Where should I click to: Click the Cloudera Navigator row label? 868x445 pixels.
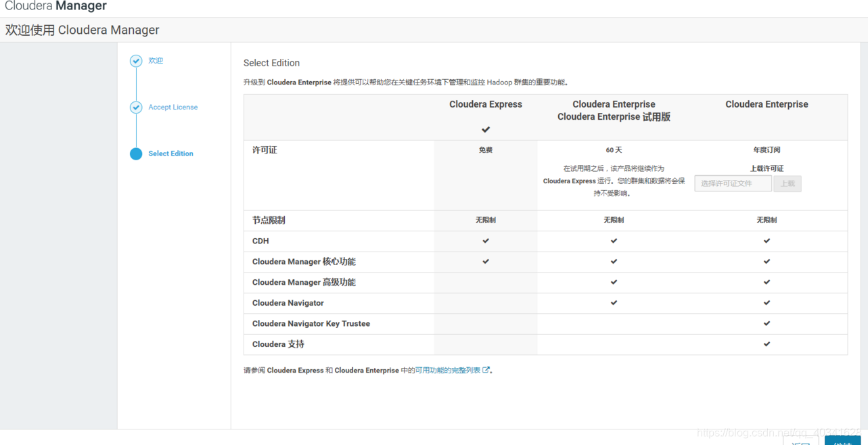coord(288,303)
